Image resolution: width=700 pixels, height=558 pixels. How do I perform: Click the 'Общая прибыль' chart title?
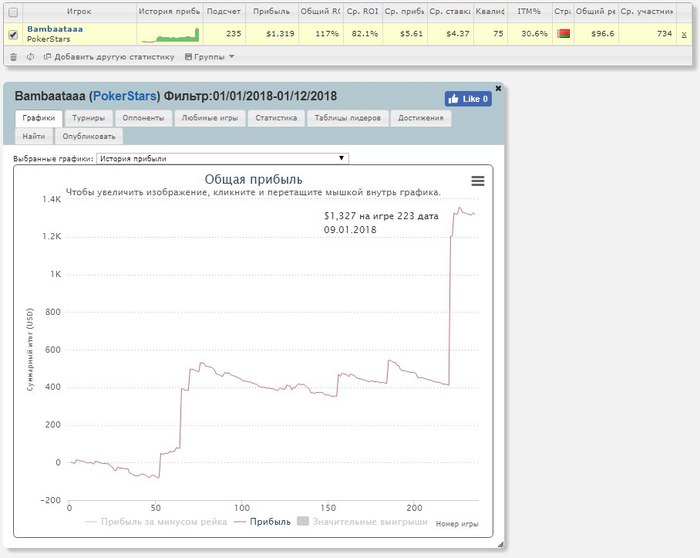click(x=253, y=179)
